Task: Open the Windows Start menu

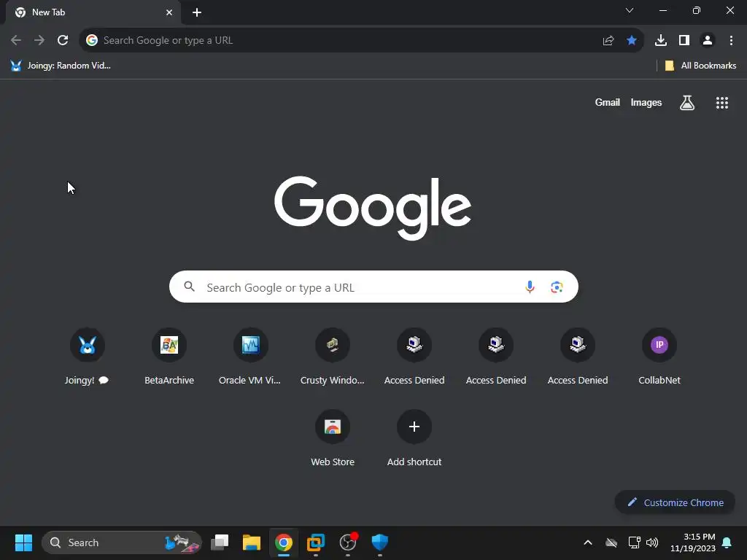Action: click(x=23, y=542)
